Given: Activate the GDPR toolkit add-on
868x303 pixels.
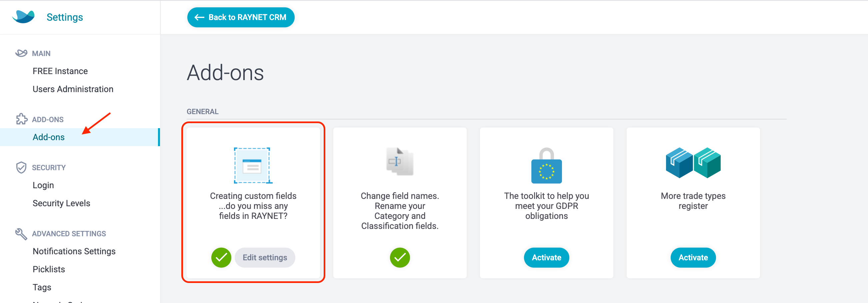Looking at the screenshot, I should click(x=546, y=257).
